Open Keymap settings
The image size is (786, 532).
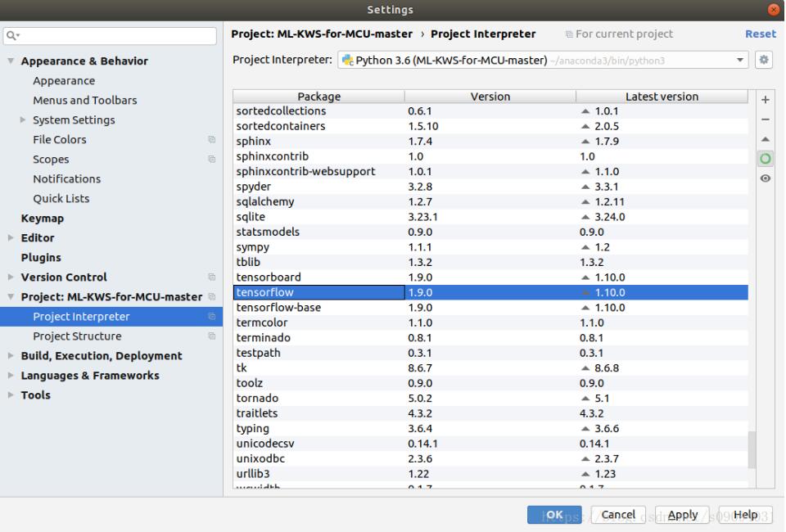pyautogui.click(x=42, y=219)
